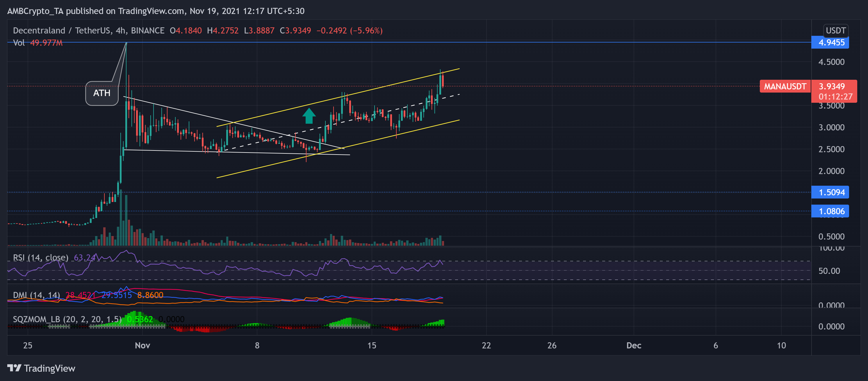Click the Nov date axis label
This screenshot has width=868, height=381.
[142, 345]
